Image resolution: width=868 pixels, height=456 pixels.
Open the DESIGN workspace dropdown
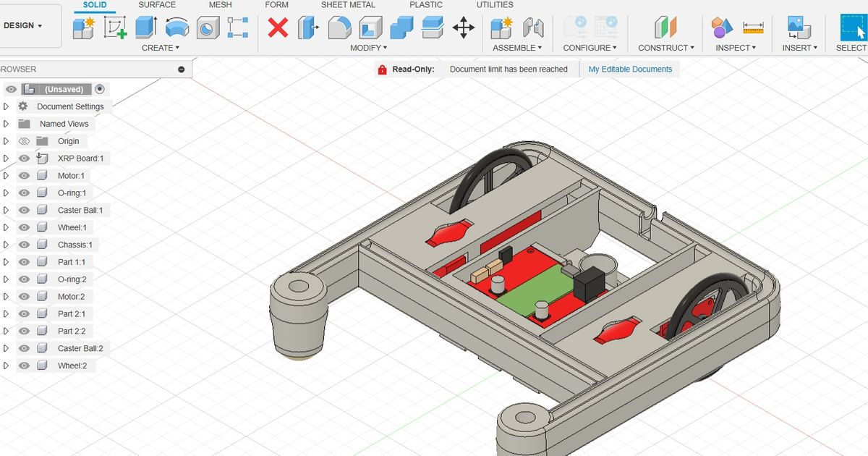(x=22, y=24)
